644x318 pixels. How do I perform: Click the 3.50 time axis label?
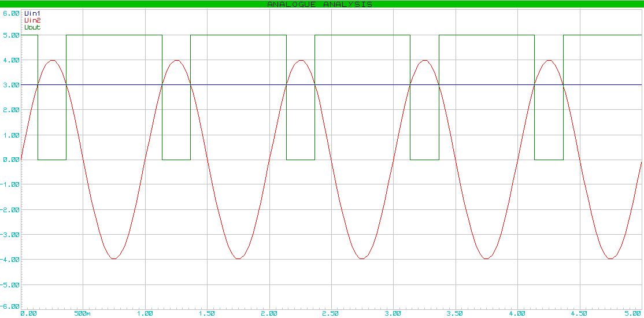point(456,313)
